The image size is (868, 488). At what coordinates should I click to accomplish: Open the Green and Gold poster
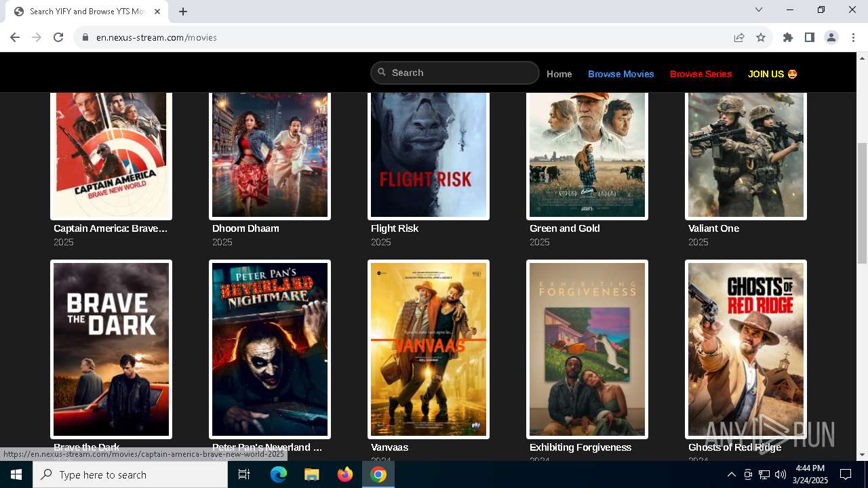[587, 155]
